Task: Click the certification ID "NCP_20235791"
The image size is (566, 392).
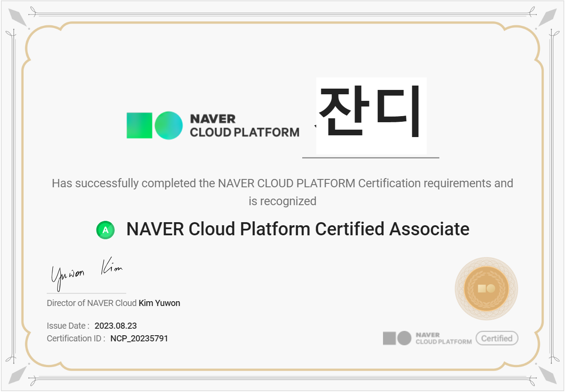Action: pyautogui.click(x=139, y=338)
